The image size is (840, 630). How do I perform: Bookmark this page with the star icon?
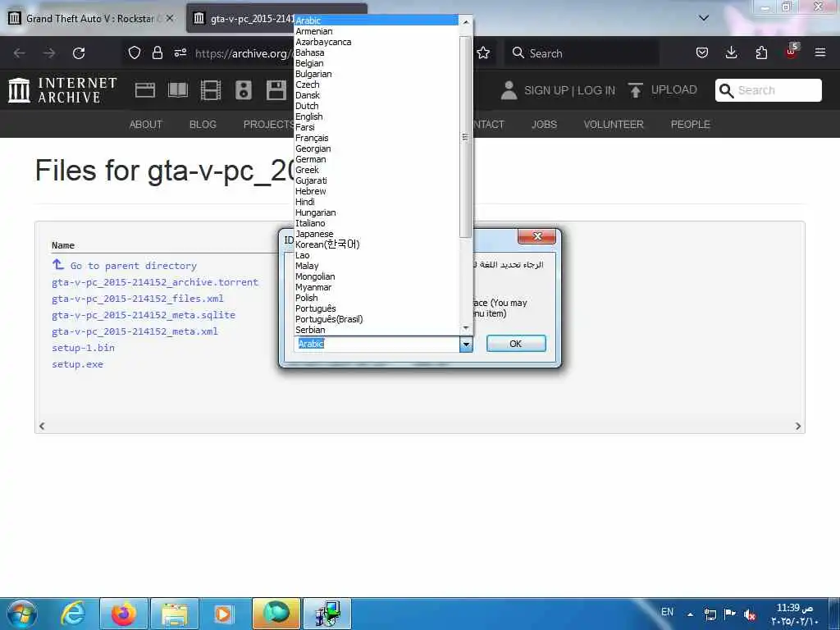coord(483,52)
